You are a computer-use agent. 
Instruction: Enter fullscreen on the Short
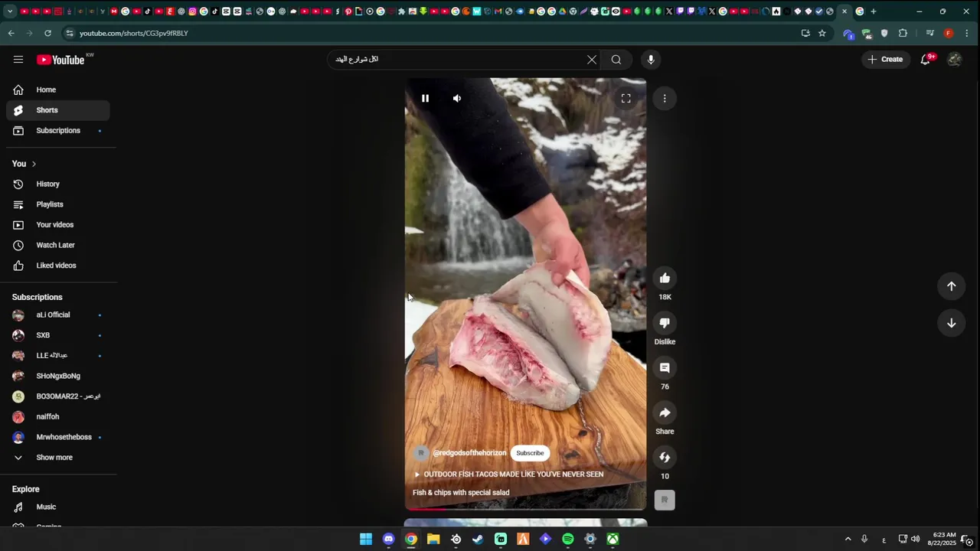626,98
